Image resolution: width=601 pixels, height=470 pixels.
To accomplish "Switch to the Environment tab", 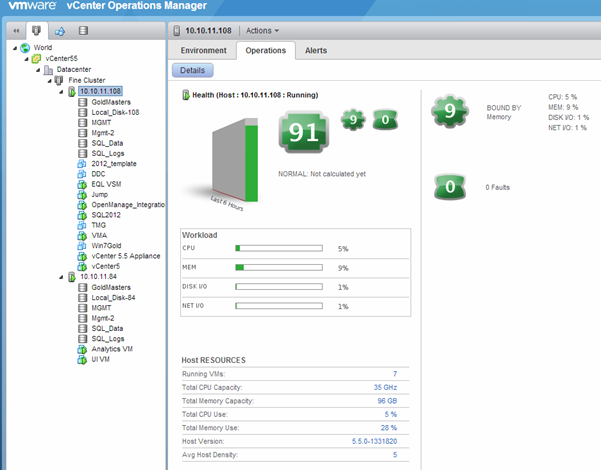I will (203, 50).
